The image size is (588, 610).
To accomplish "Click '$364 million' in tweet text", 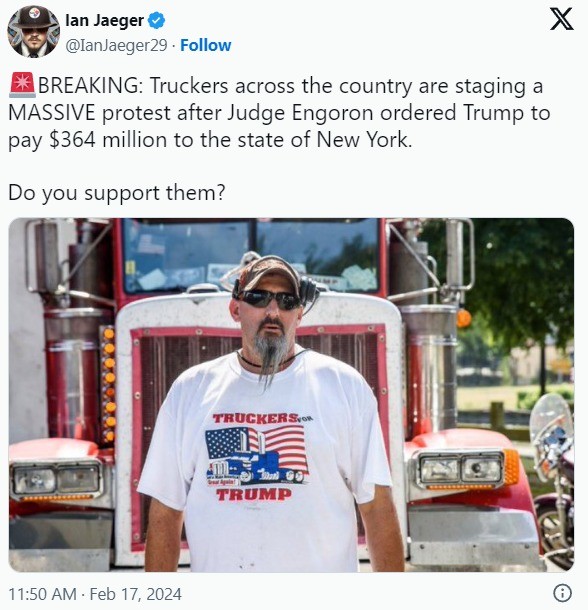I will click(x=108, y=140).
